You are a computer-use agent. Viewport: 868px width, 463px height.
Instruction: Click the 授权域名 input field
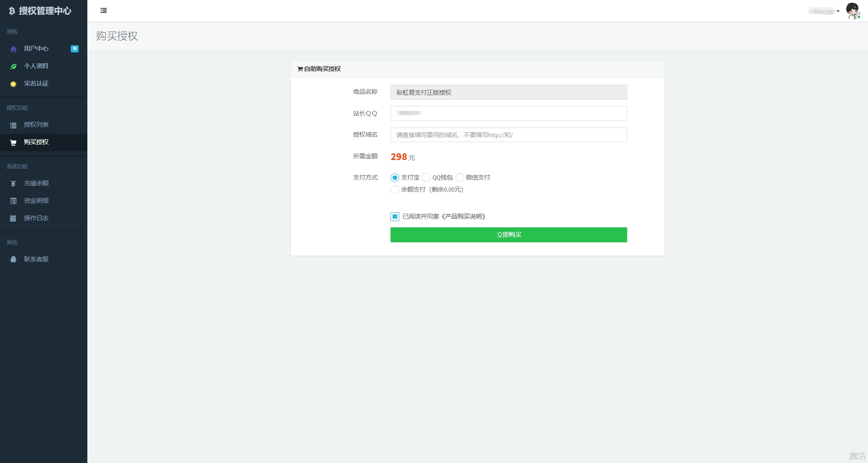pyautogui.click(x=509, y=135)
